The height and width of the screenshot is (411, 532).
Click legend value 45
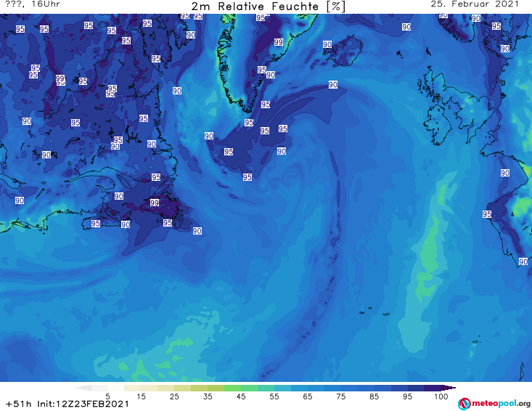[241, 396]
